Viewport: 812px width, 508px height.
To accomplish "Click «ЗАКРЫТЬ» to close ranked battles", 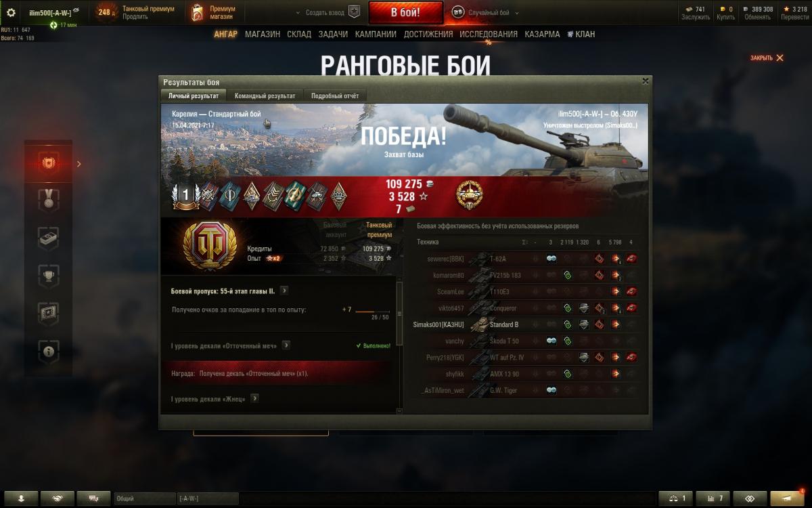I will [767, 58].
